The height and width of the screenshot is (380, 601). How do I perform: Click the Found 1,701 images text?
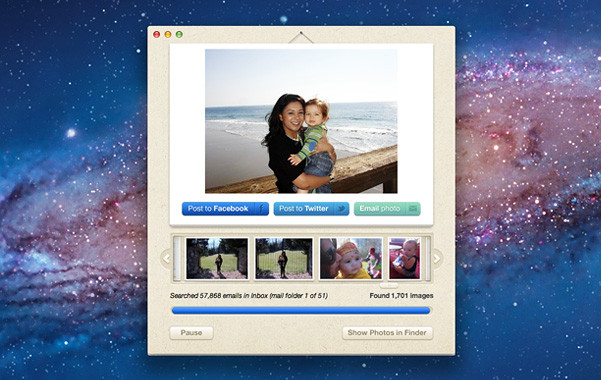[x=401, y=296]
